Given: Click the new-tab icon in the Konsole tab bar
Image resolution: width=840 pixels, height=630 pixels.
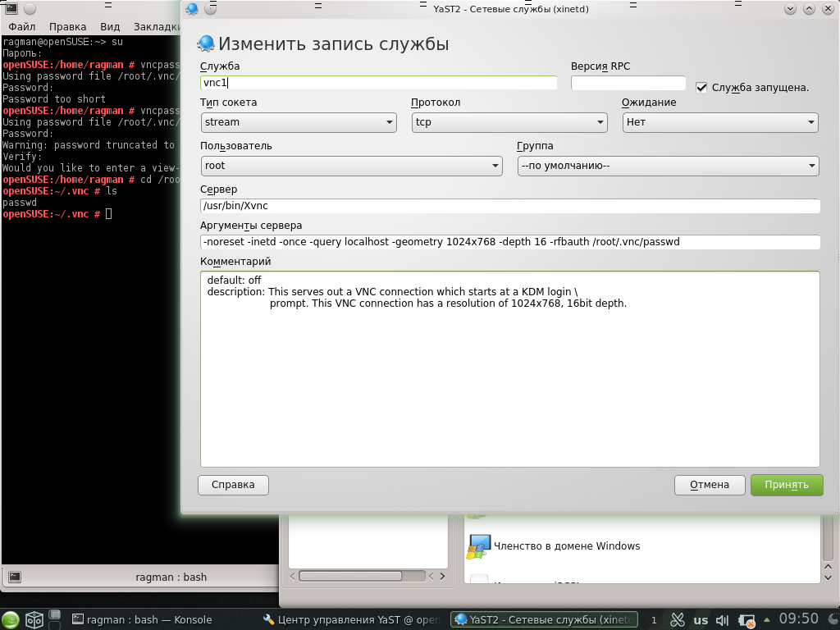Looking at the screenshot, I should (x=14, y=577).
